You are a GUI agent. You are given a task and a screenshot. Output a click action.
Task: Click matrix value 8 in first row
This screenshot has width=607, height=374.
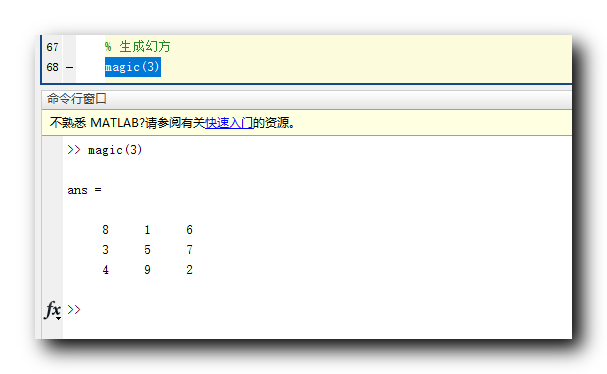coord(105,230)
